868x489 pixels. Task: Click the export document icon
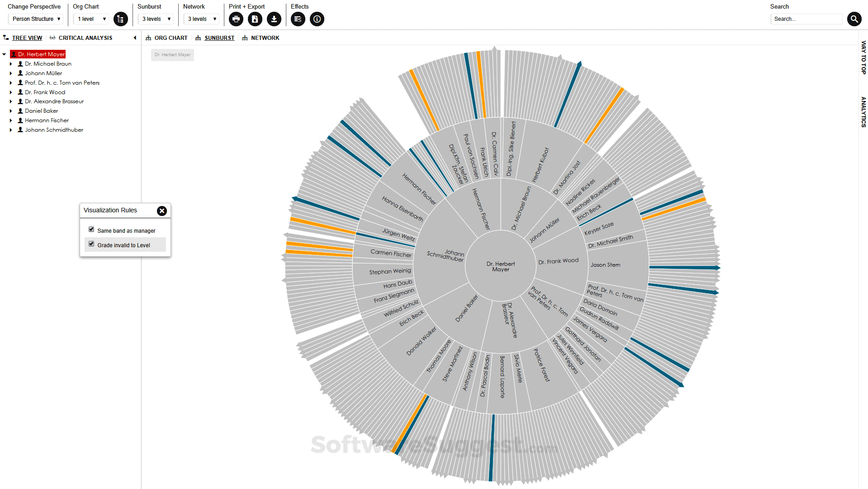tap(255, 19)
